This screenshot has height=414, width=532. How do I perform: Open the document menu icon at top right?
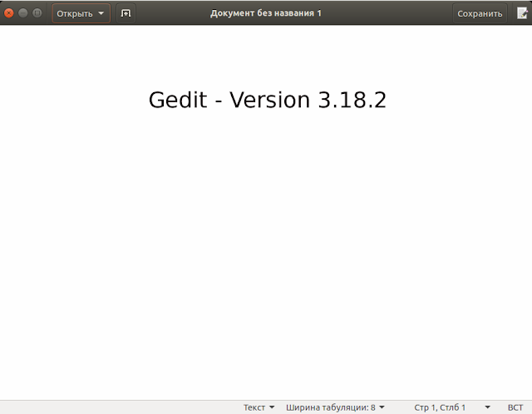[522, 13]
